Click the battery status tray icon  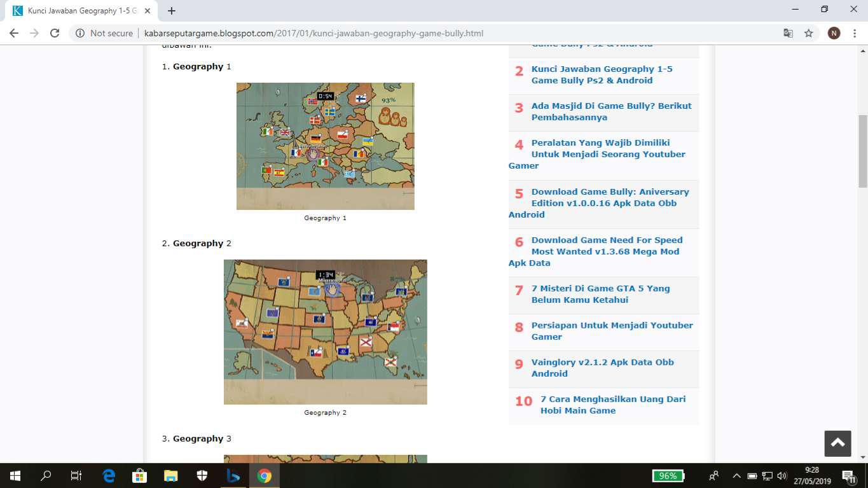point(752,476)
